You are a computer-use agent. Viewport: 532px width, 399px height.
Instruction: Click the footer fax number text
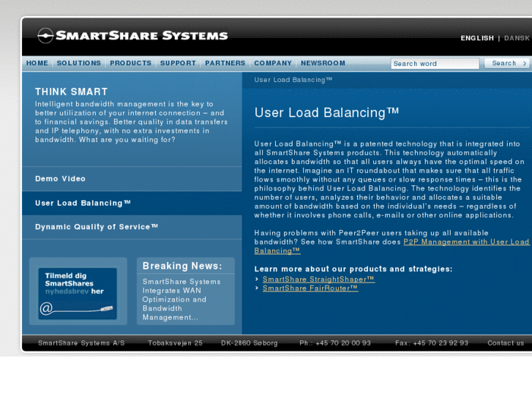432,343
